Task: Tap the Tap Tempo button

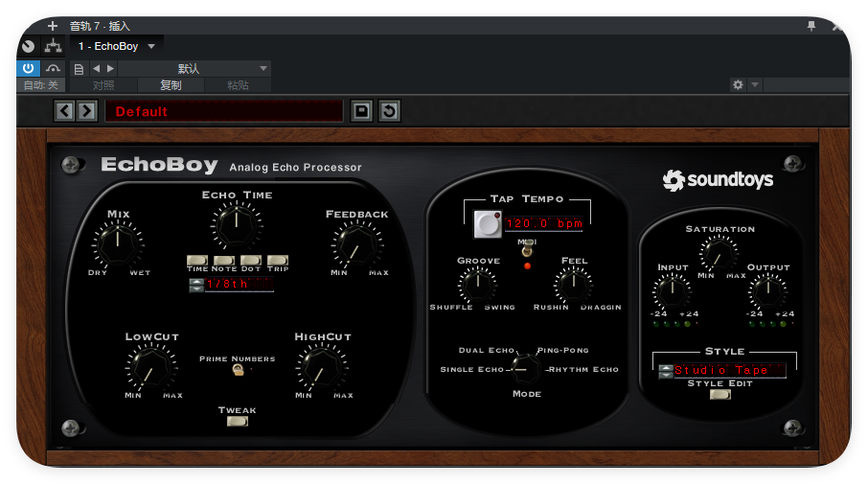Action: click(488, 224)
